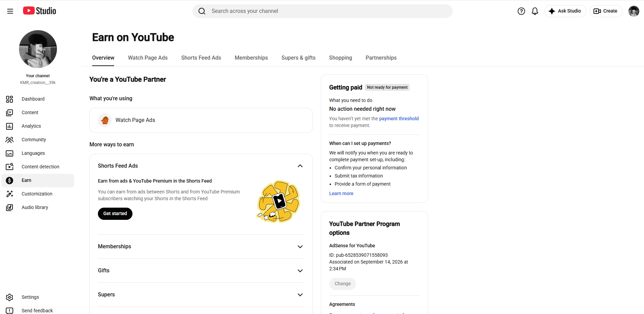Image resolution: width=644 pixels, height=314 pixels.
Task: Click the Languages sidebar icon
Action: coord(9,153)
